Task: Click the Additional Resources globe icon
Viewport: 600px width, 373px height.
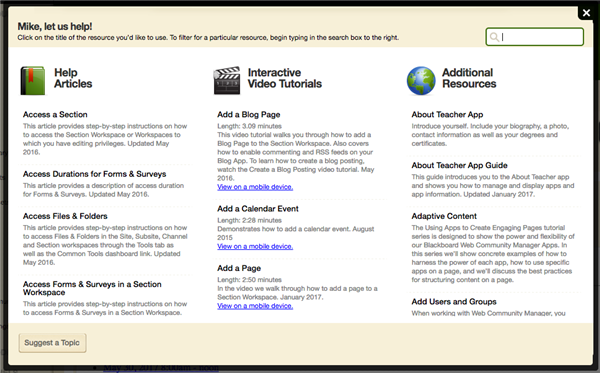Action: tap(421, 81)
